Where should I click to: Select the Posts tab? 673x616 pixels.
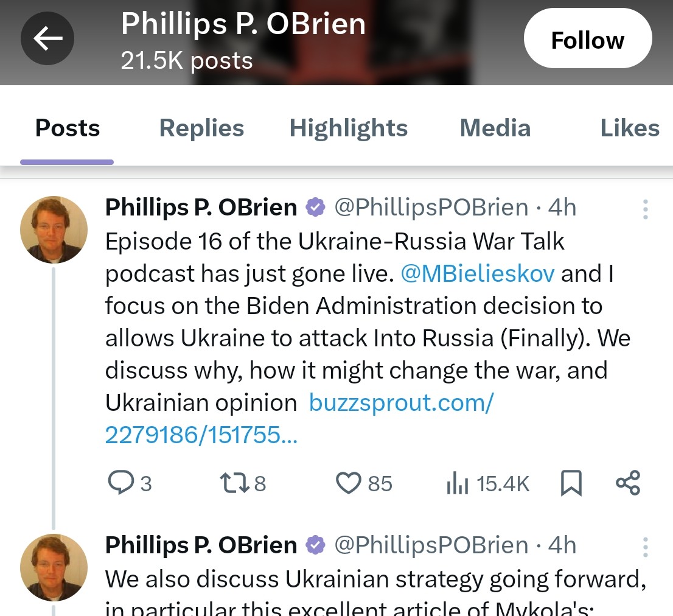pyautogui.click(x=68, y=128)
